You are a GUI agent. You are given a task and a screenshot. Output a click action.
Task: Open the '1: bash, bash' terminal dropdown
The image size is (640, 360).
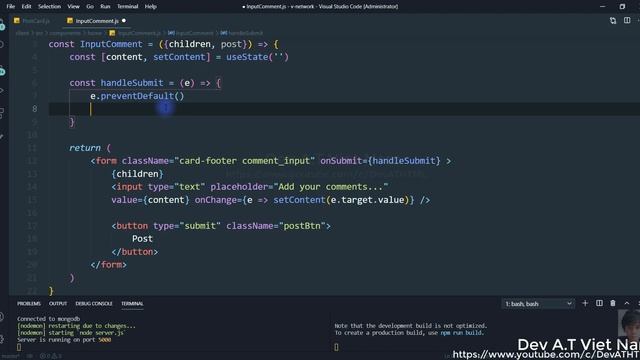click(538, 304)
